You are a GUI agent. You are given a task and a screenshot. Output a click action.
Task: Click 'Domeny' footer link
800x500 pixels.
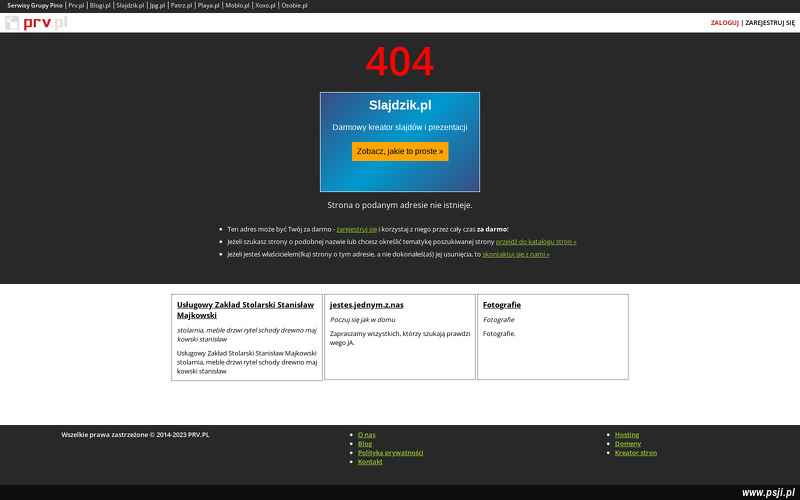click(x=628, y=444)
